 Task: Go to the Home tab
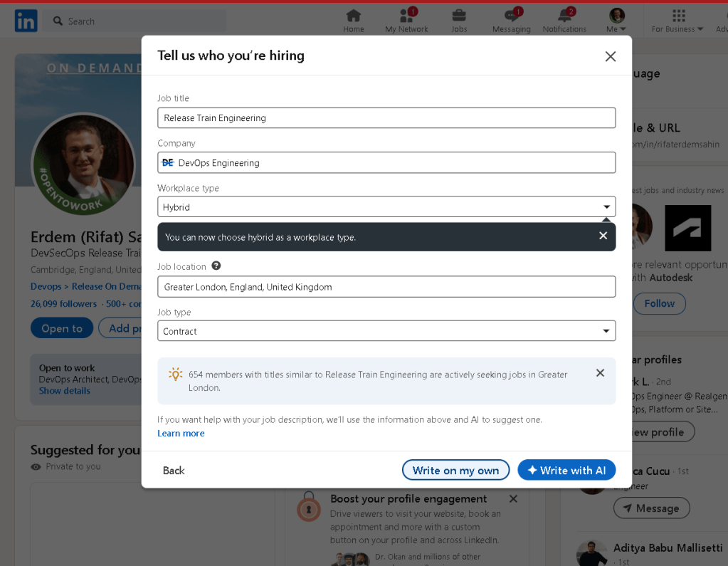click(353, 21)
